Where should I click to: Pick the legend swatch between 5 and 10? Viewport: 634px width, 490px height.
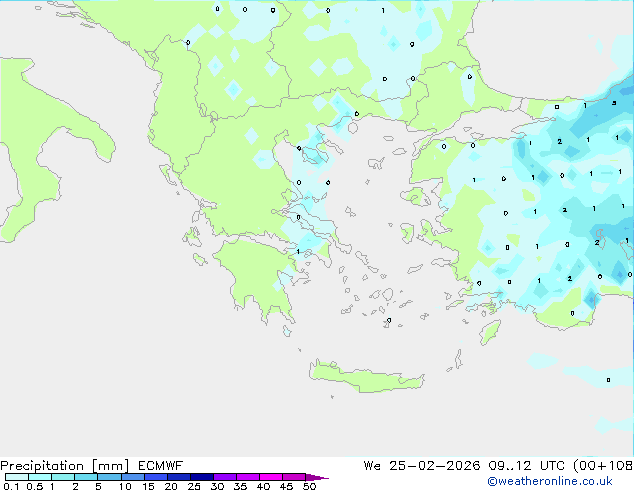coord(109,477)
